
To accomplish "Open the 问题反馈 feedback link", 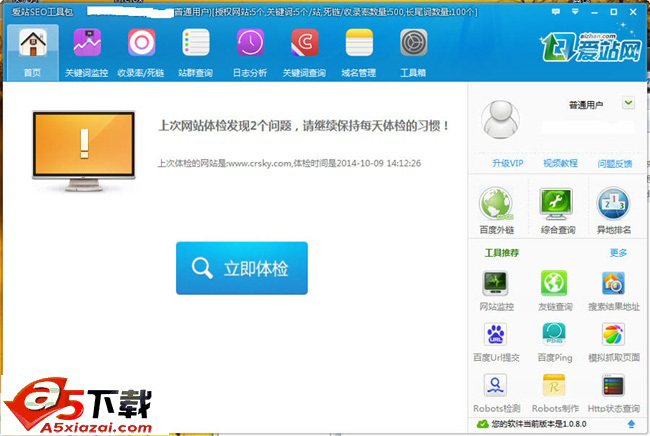I will click(615, 164).
